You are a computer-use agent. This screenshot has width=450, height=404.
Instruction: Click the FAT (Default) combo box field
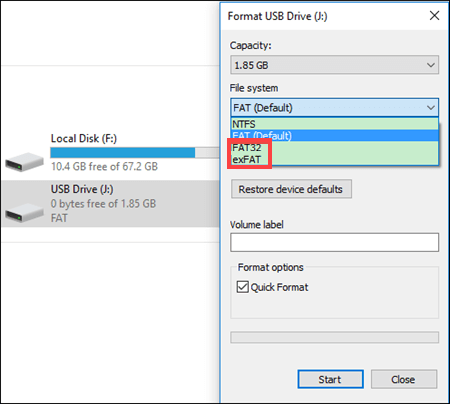point(334,108)
